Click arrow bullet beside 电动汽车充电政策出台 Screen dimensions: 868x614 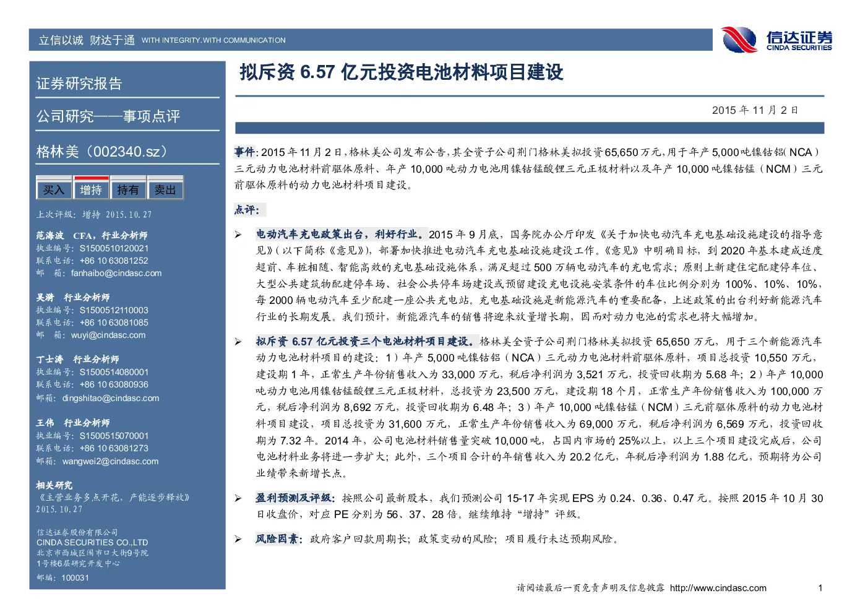(238, 235)
